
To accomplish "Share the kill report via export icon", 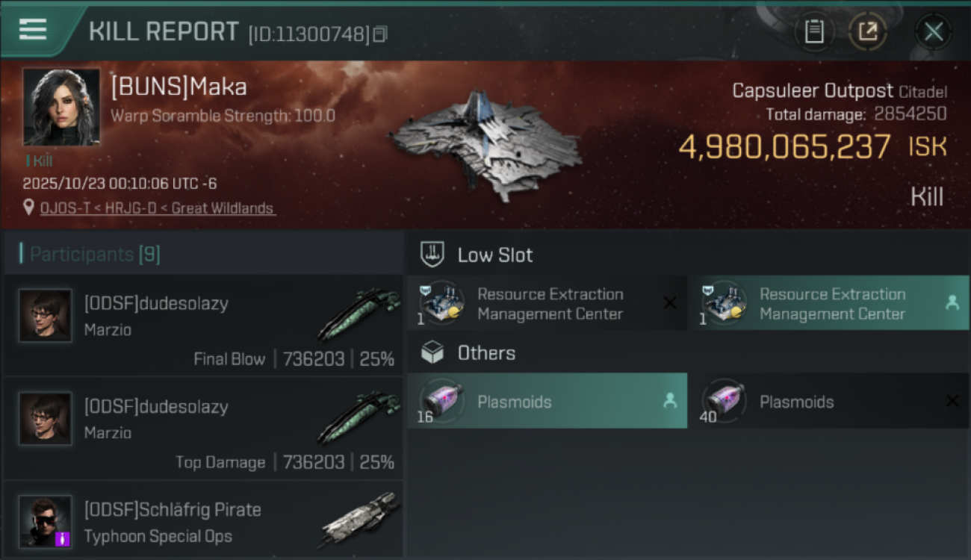I will pos(868,31).
